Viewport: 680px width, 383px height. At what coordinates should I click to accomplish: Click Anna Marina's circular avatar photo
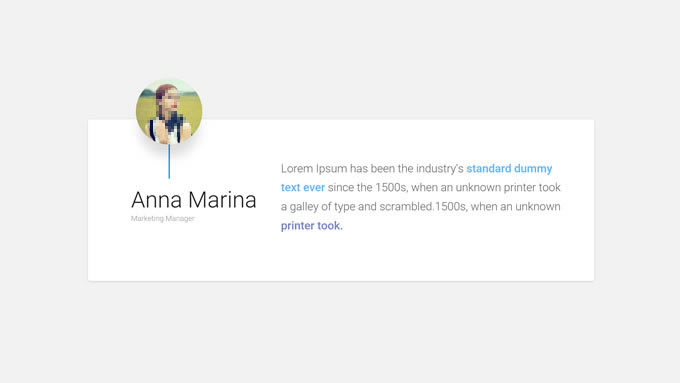(x=169, y=111)
